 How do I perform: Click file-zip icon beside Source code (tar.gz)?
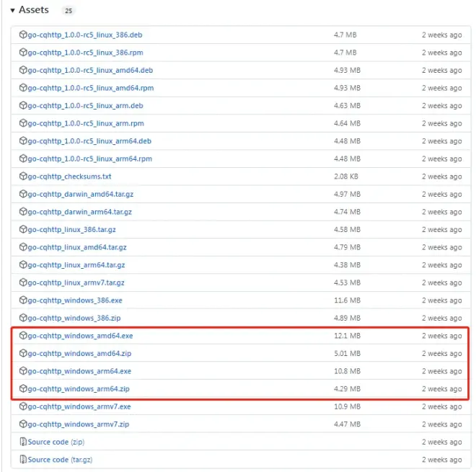(x=23, y=459)
